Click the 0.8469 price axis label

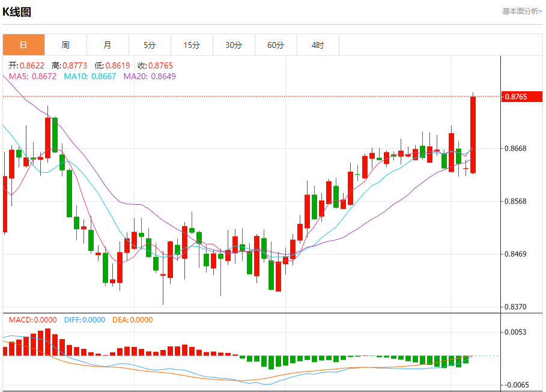[x=515, y=254]
